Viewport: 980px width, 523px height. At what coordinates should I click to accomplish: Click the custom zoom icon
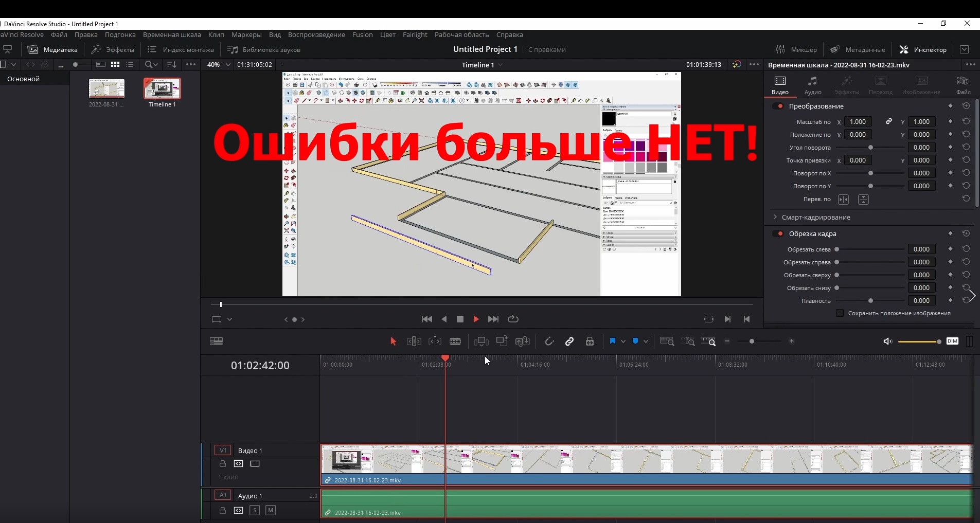pos(708,341)
